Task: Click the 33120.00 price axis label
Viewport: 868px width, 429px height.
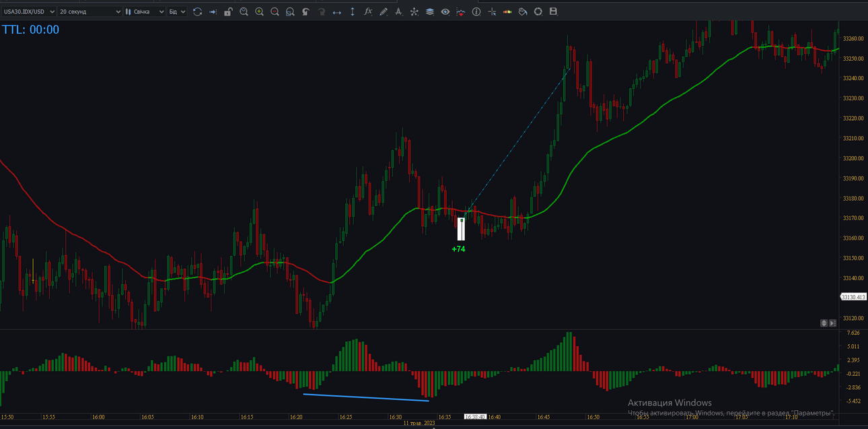Action: [x=853, y=318]
